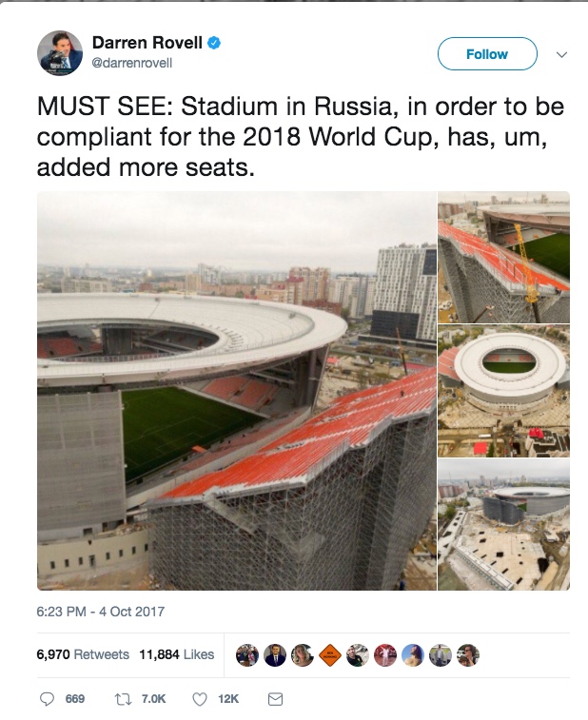The height and width of the screenshot is (720, 588).
Task: Open Darren Rovell's profile avatar
Action: pos(60,52)
